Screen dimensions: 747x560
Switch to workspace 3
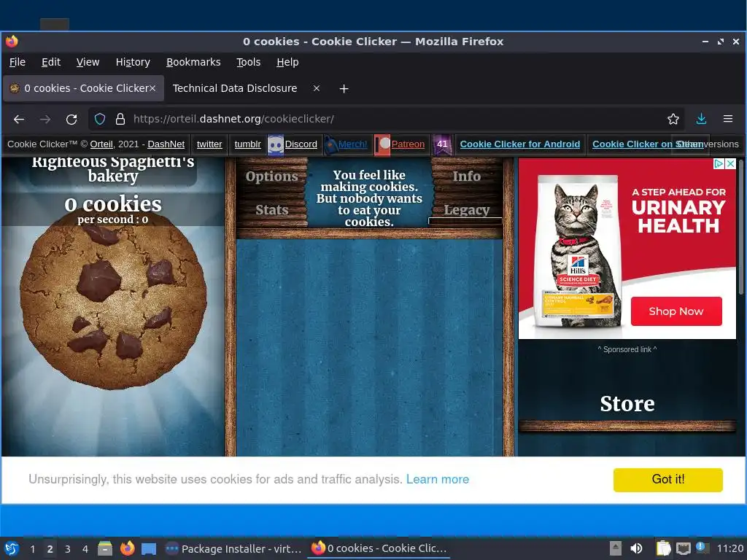point(68,549)
